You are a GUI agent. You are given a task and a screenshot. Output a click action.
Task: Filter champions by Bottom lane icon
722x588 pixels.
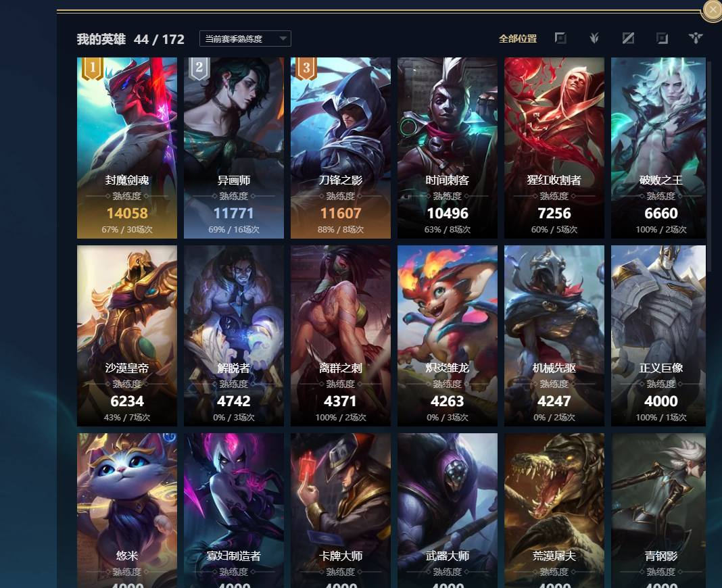[662, 39]
